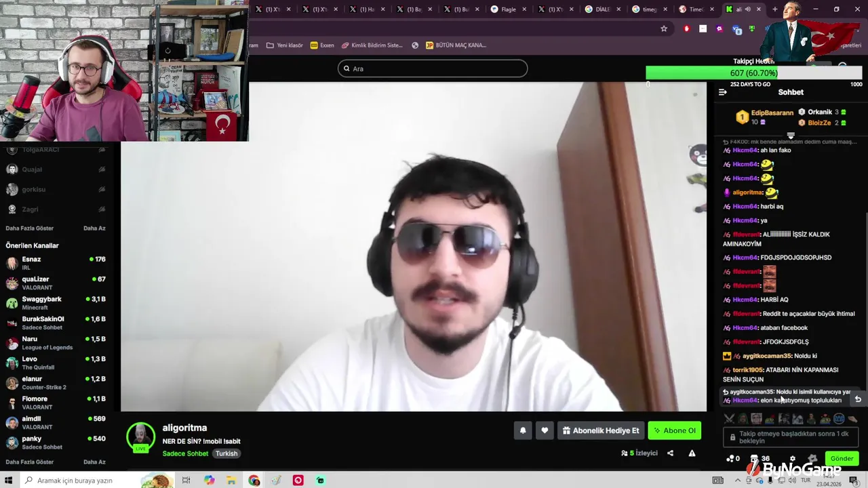Expand the gift leaderboard arrow under EdipBasarann
868x488 pixels.
pos(790,136)
